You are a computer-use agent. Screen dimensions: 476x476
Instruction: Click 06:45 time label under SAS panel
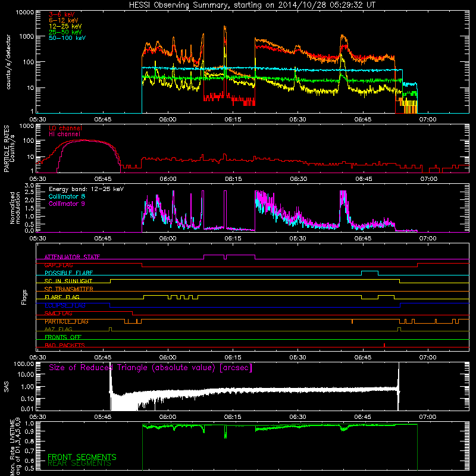click(x=362, y=417)
